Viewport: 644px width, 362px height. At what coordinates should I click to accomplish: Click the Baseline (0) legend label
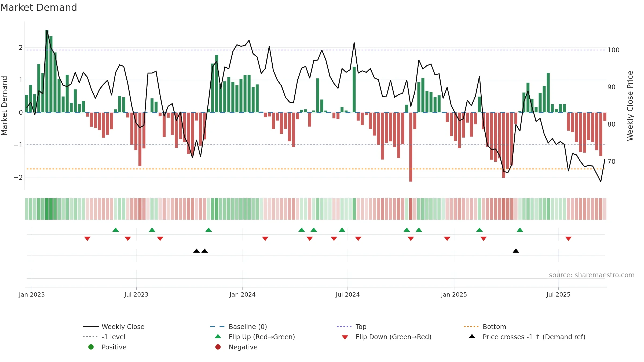pos(248,327)
